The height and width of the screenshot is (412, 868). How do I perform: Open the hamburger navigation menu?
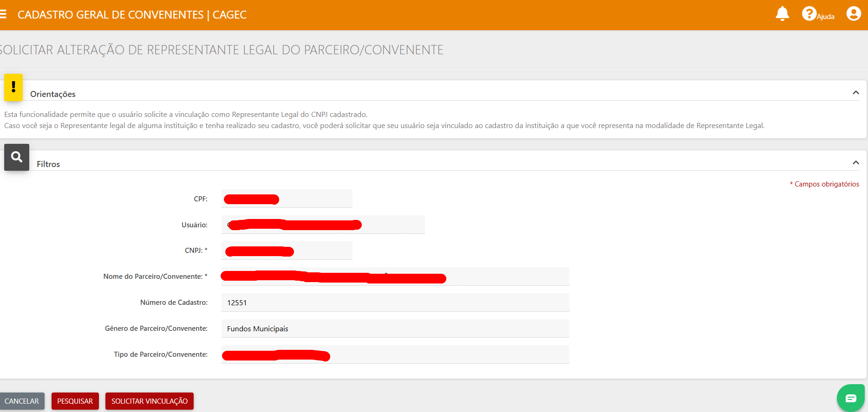(3, 14)
